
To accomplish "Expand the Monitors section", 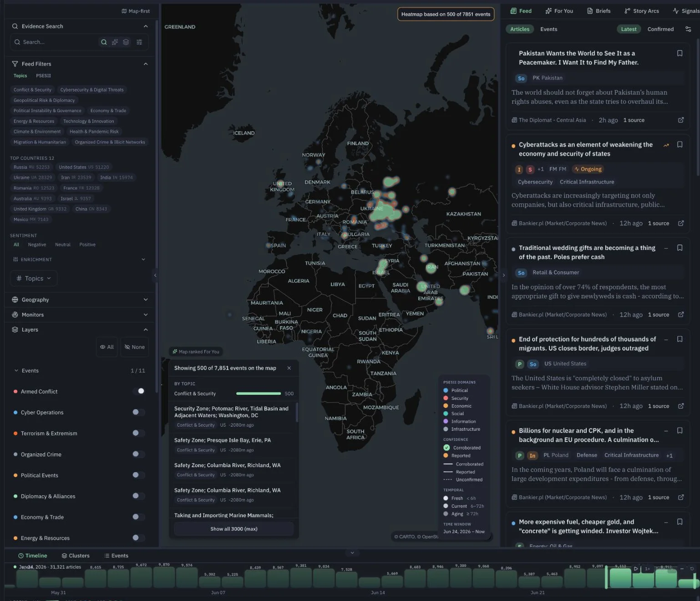I will (x=146, y=315).
